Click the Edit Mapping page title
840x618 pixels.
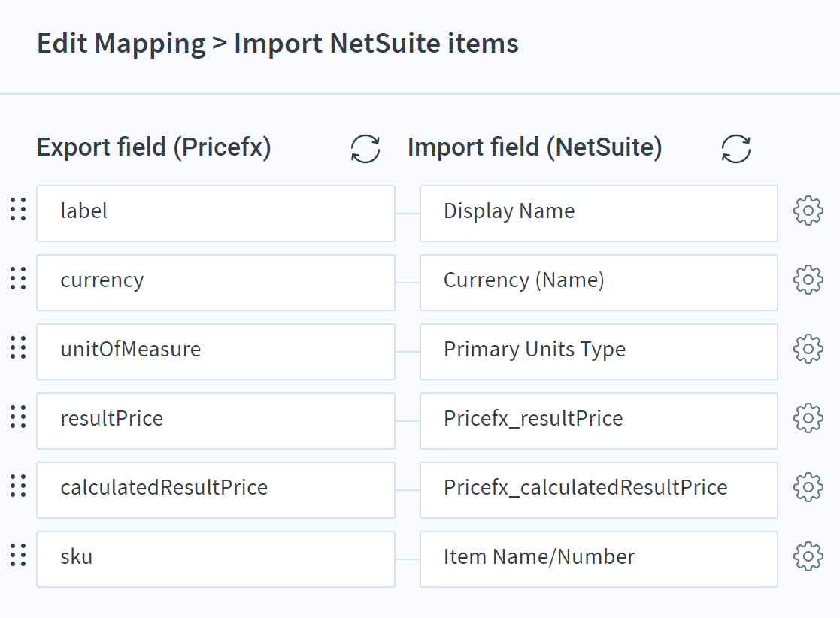(x=277, y=44)
